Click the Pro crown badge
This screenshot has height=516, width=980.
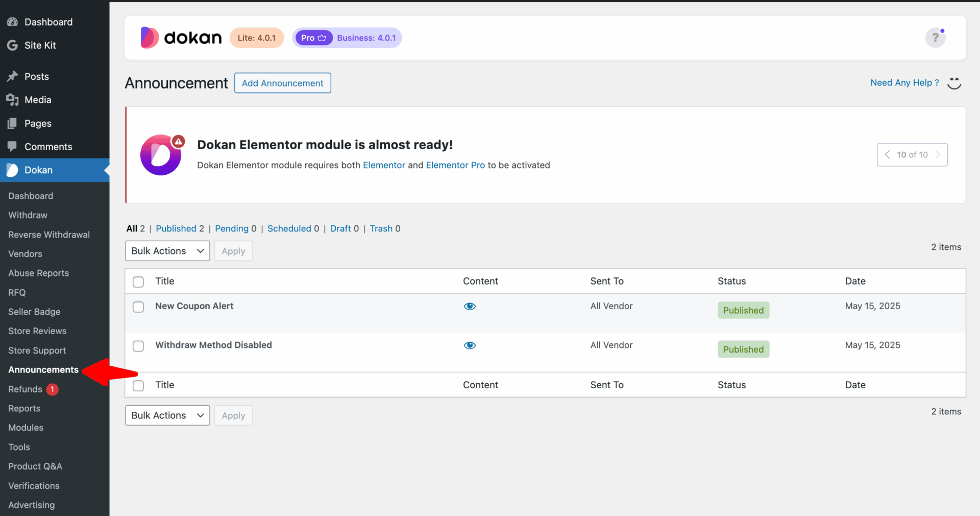click(x=314, y=38)
